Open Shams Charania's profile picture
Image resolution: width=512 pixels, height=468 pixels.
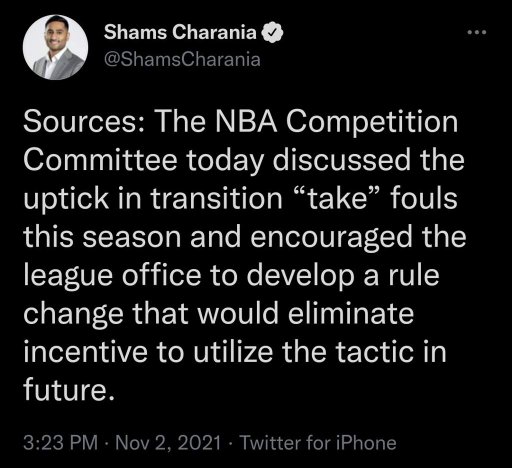(x=55, y=47)
